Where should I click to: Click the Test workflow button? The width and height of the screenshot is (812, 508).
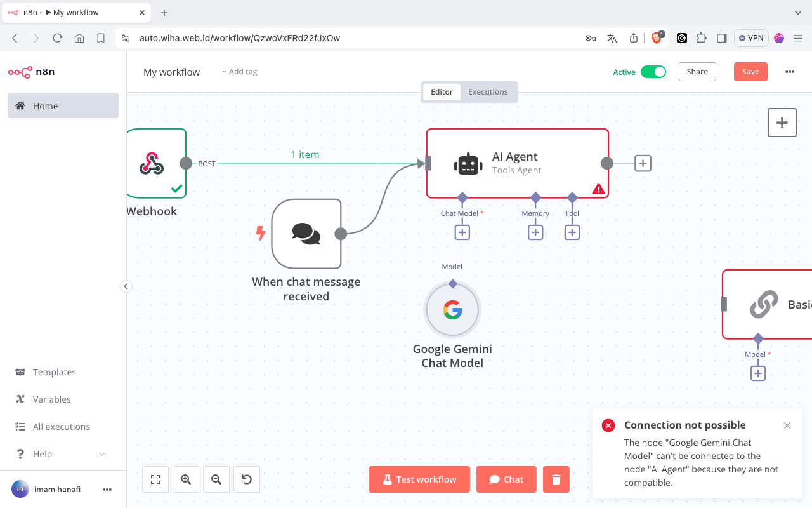click(x=419, y=479)
